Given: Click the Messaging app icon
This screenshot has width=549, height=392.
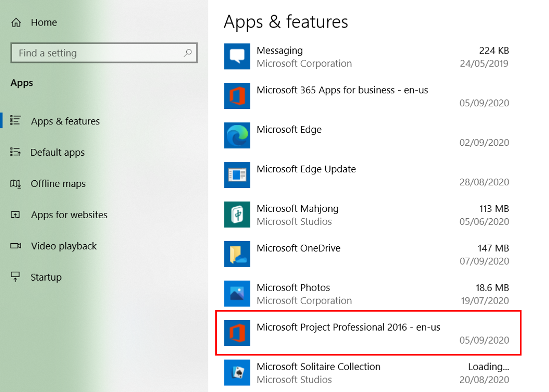Looking at the screenshot, I should click(x=237, y=56).
